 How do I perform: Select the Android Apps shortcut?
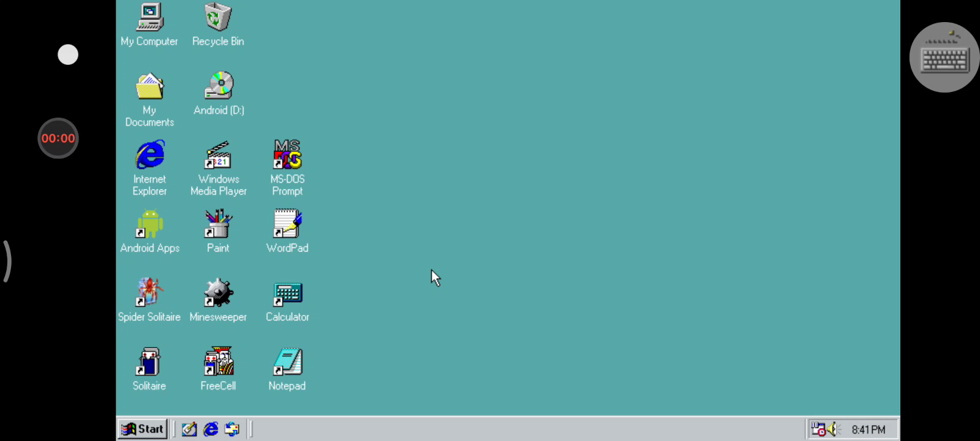coord(149,224)
